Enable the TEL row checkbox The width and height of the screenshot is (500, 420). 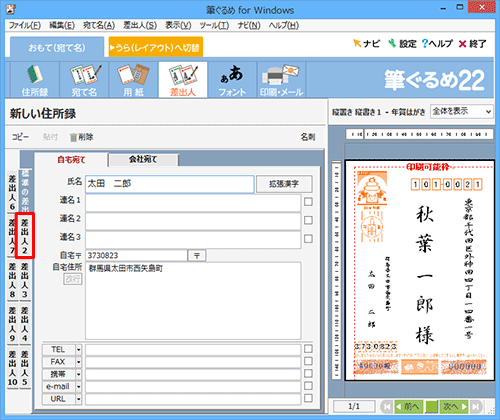pos(308,349)
